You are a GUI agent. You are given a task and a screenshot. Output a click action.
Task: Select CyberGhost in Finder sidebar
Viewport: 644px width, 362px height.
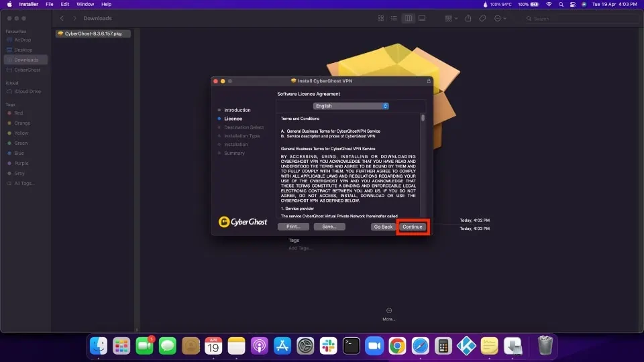[x=27, y=70]
